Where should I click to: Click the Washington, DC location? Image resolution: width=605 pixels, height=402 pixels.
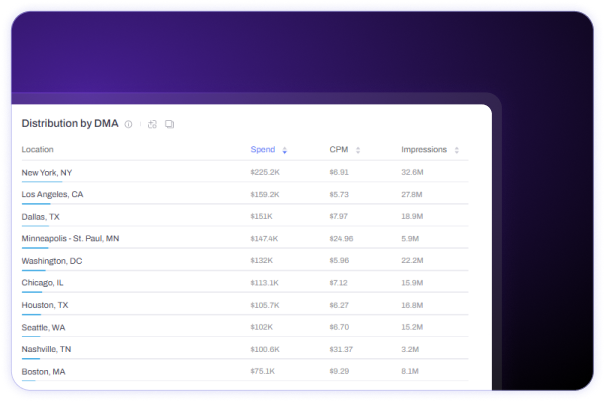[52, 261]
